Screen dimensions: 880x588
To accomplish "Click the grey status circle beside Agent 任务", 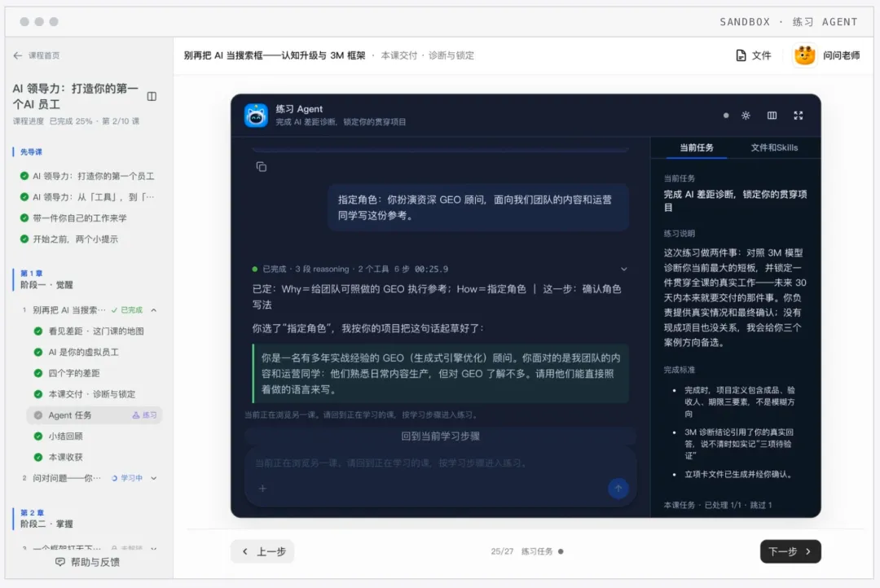I will point(38,415).
